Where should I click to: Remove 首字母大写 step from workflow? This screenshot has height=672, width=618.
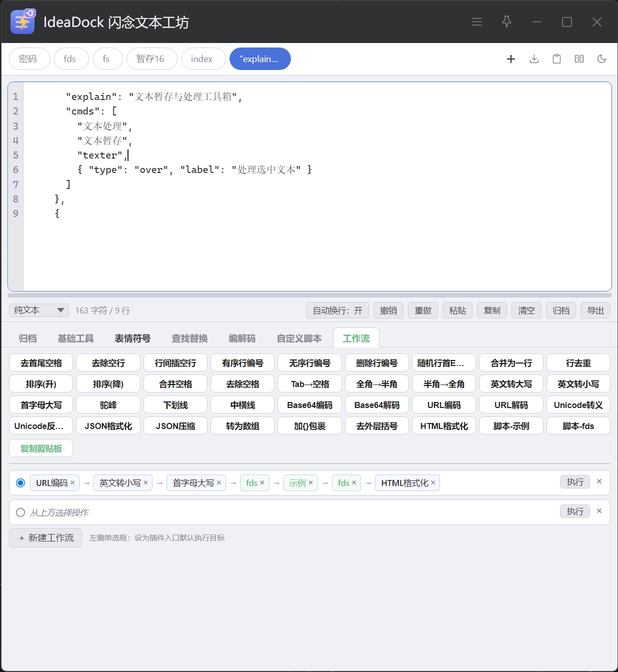[218, 482]
